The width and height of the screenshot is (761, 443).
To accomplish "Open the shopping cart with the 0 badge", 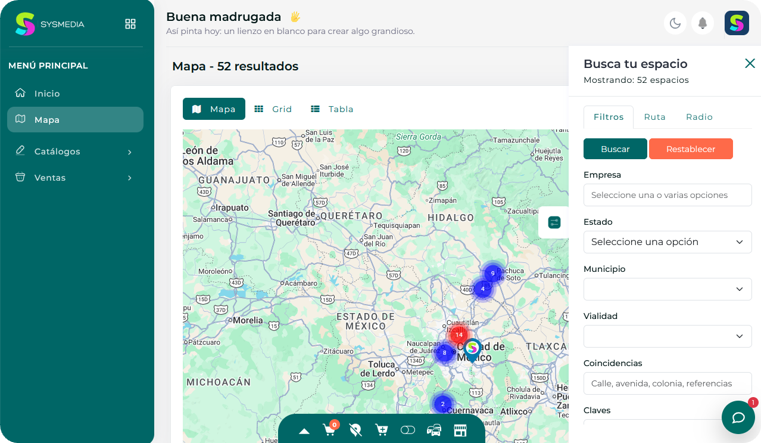I will [329, 430].
